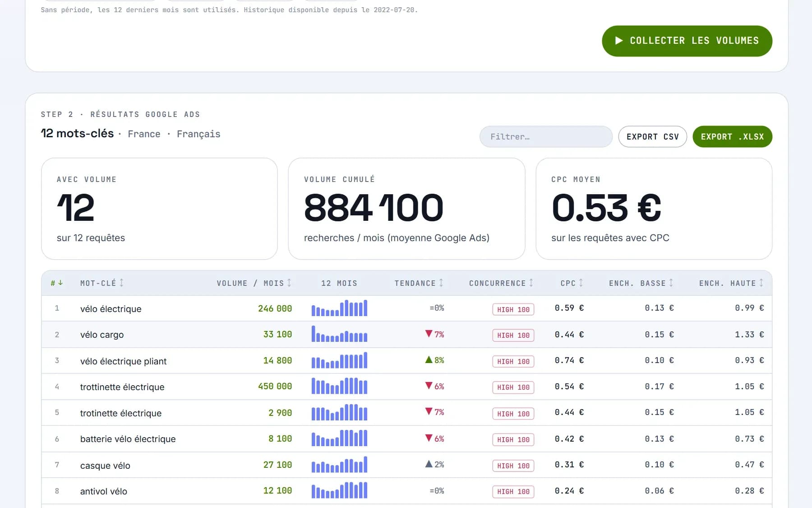Screen dimensions: 812x508
Task: Sort by CPC column
Action: 572,283
